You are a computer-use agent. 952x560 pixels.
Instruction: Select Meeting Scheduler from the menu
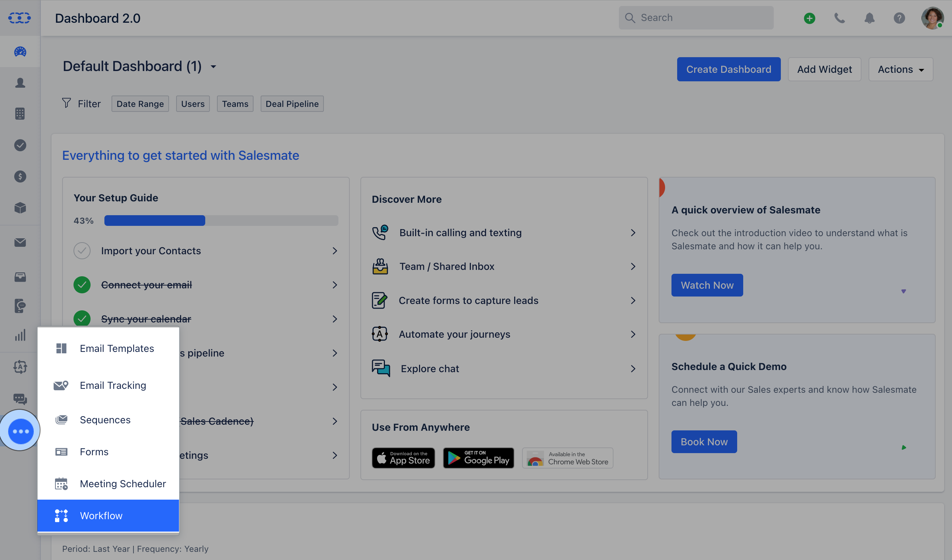click(108, 483)
